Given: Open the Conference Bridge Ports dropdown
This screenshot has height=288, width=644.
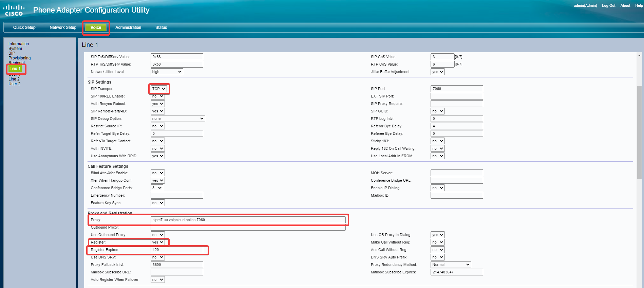Looking at the screenshot, I should point(157,188).
